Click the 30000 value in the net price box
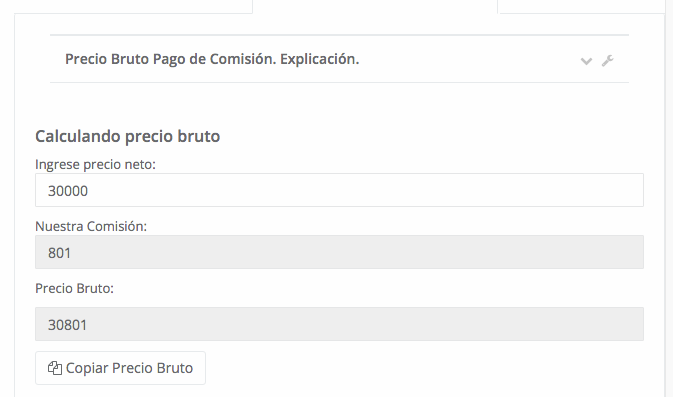The height and width of the screenshot is (397, 673). [68, 191]
